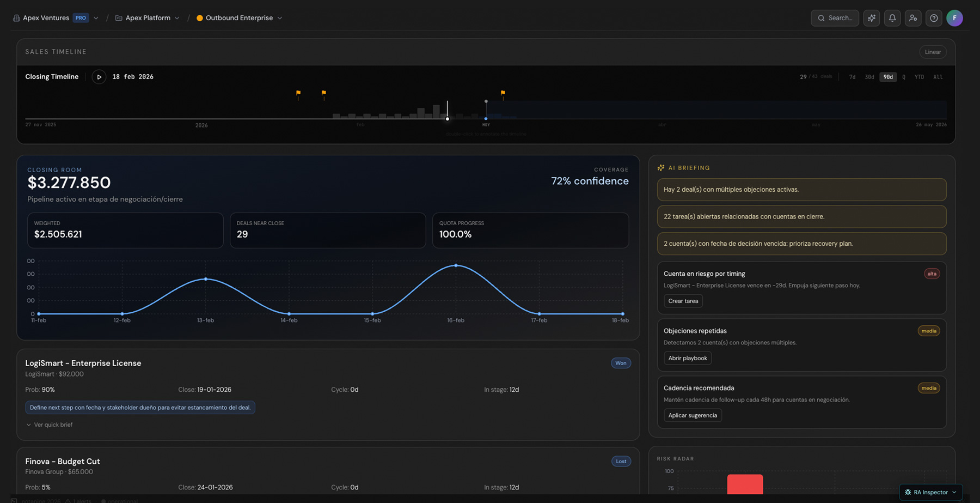The width and height of the screenshot is (980, 503).
Task: Open the profile avatar labeled F
Action: pyautogui.click(x=954, y=18)
